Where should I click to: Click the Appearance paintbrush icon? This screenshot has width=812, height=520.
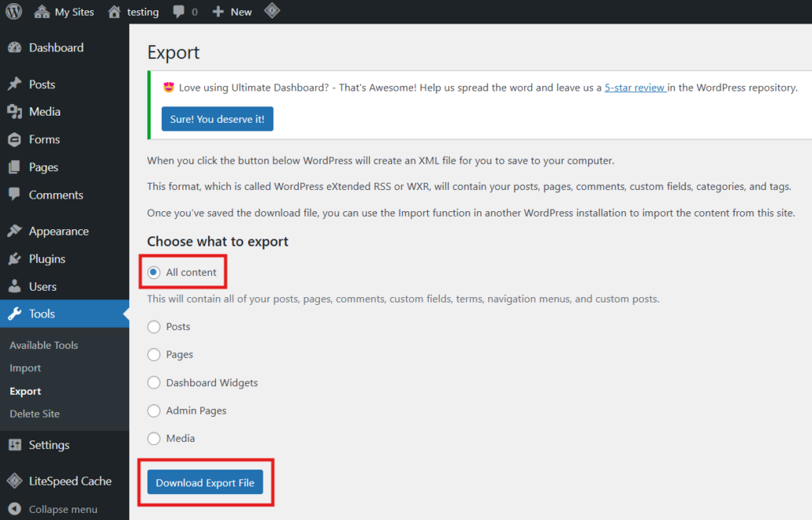coord(14,231)
